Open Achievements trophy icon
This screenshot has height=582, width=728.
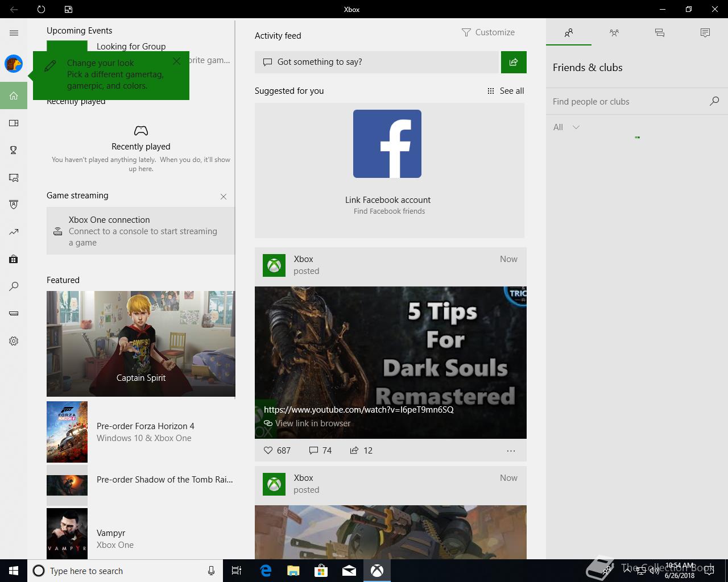[x=14, y=150]
